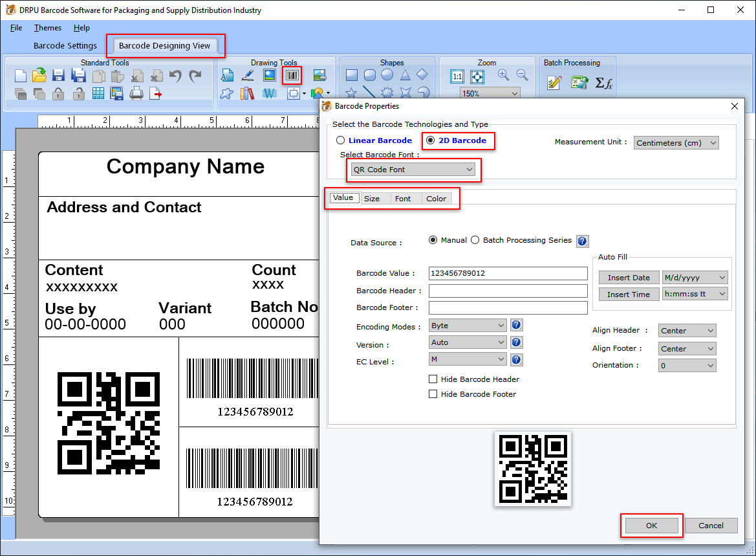Click the Zoom Out magnifier

click(x=522, y=75)
